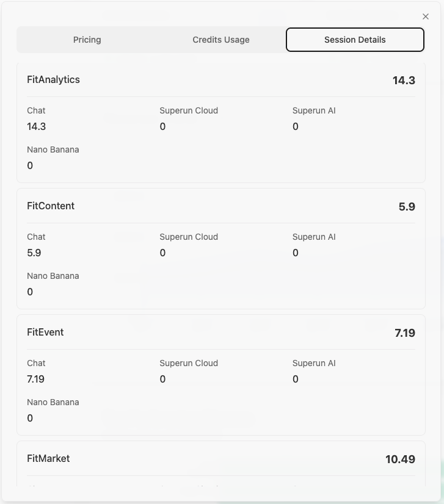Click Superun Cloud label in FitEvent card
444x504 pixels.
pos(189,363)
